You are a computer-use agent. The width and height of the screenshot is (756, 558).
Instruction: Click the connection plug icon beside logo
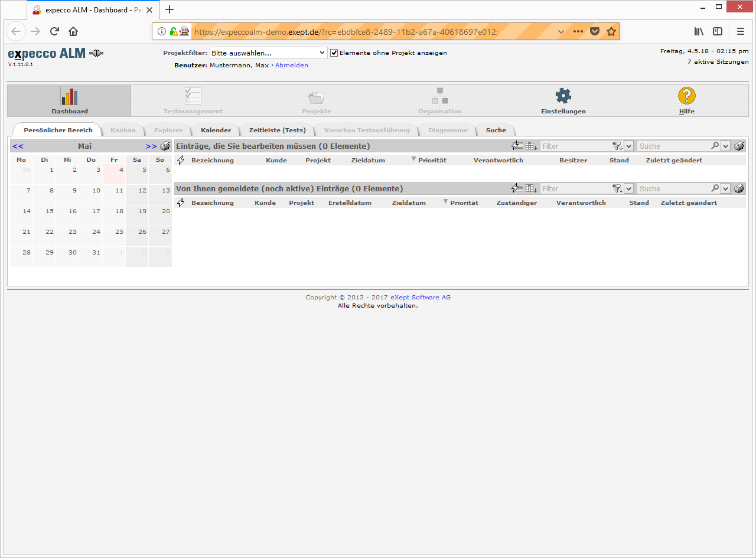pos(96,53)
